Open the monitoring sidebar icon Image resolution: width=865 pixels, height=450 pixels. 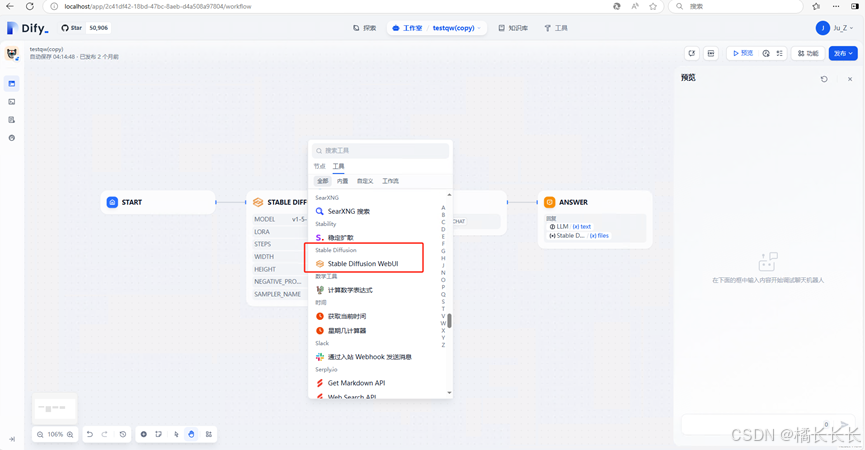pyautogui.click(x=12, y=138)
